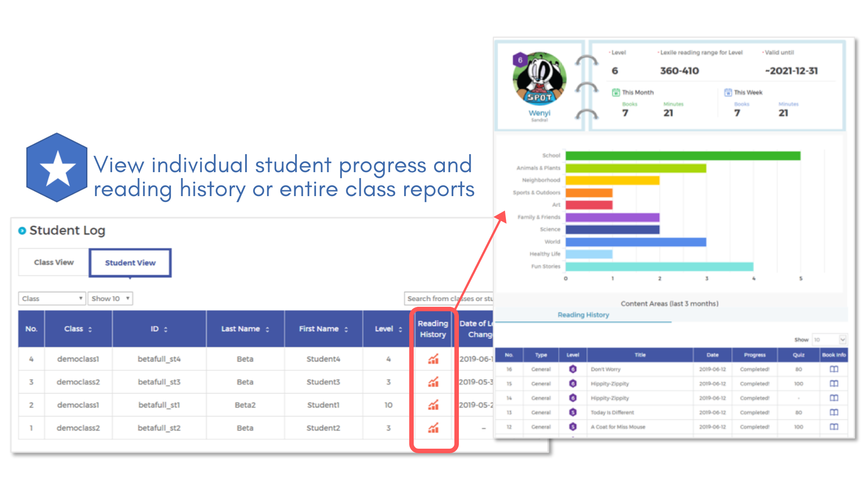Click book info icon for Today Is Different
The image size is (868, 488).
834,412
